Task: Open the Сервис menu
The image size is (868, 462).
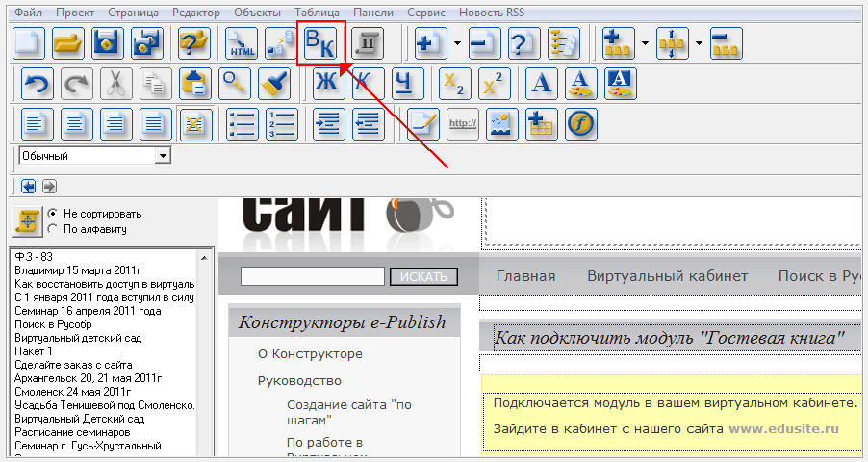Action: click(426, 13)
